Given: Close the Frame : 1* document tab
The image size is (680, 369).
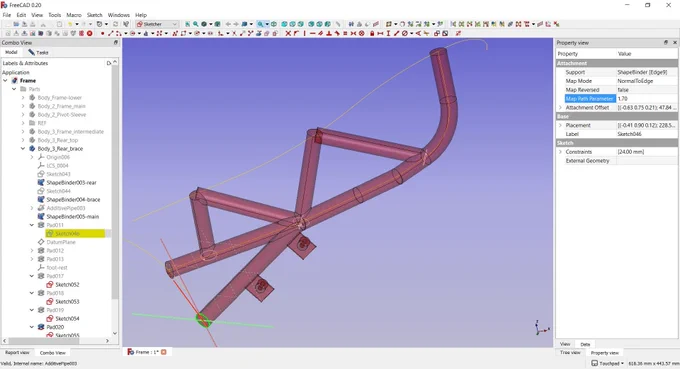Looking at the screenshot, I should click(x=164, y=352).
